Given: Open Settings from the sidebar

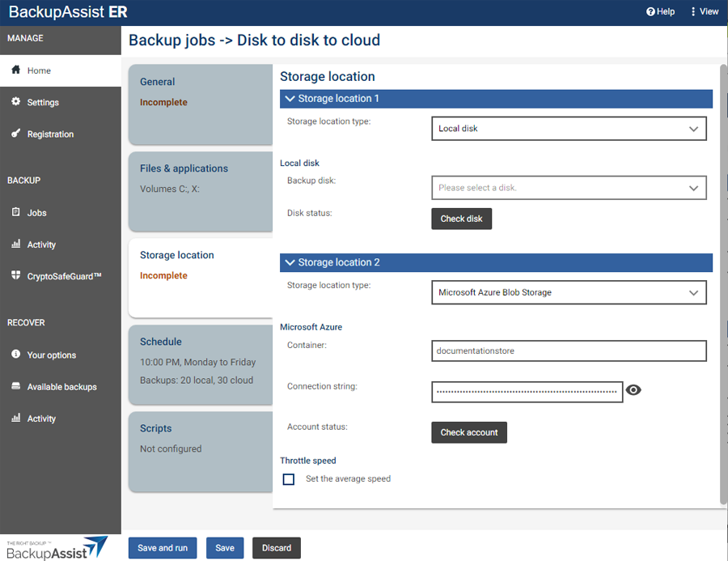Looking at the screenshot, I should [x=61, y=102].
